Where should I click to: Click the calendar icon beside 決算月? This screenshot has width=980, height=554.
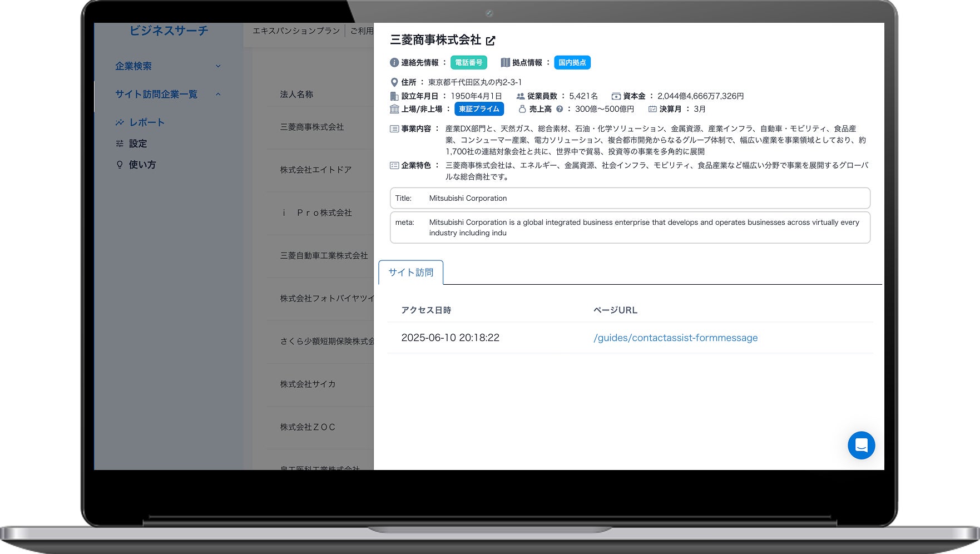[x=652, y=109]
